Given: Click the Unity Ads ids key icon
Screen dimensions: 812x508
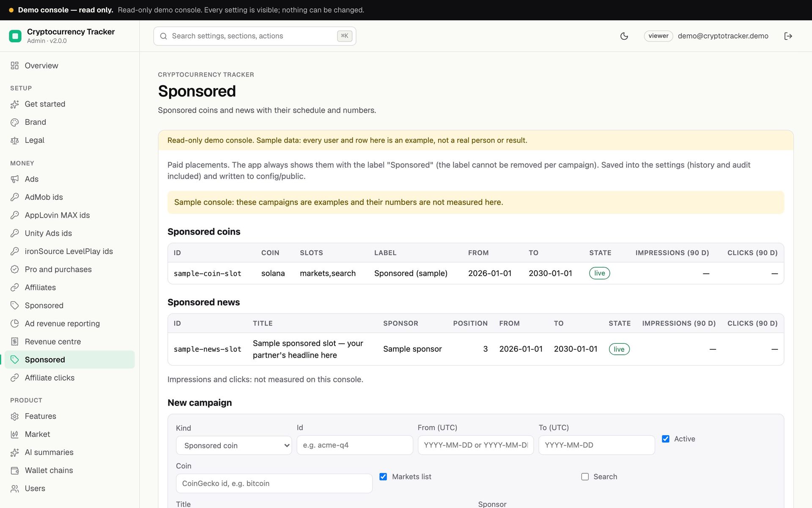Looking at the screenshot, I should pos(15,233).
